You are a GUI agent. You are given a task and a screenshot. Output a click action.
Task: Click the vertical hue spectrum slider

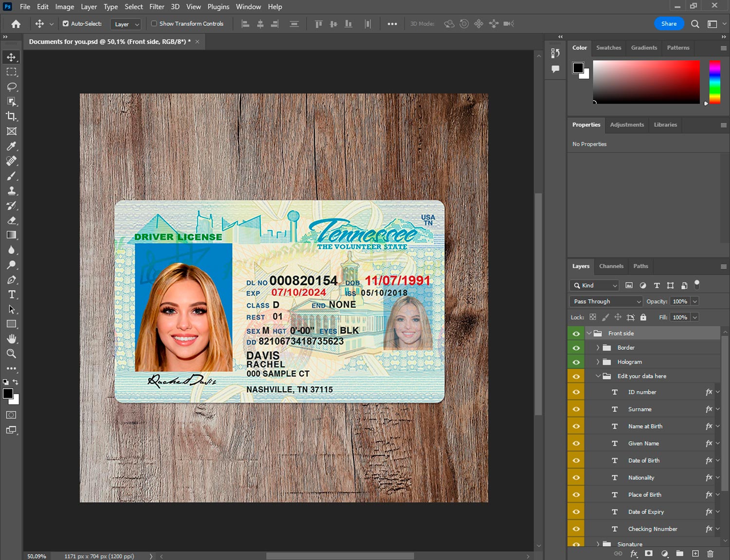tap(714, 82)
